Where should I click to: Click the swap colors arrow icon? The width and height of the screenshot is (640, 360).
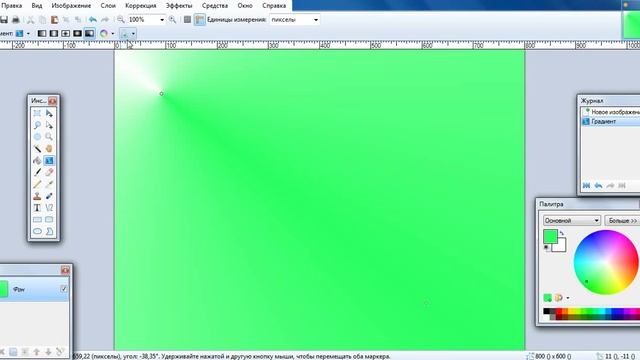pyautogui.click(x=562, y=233)
